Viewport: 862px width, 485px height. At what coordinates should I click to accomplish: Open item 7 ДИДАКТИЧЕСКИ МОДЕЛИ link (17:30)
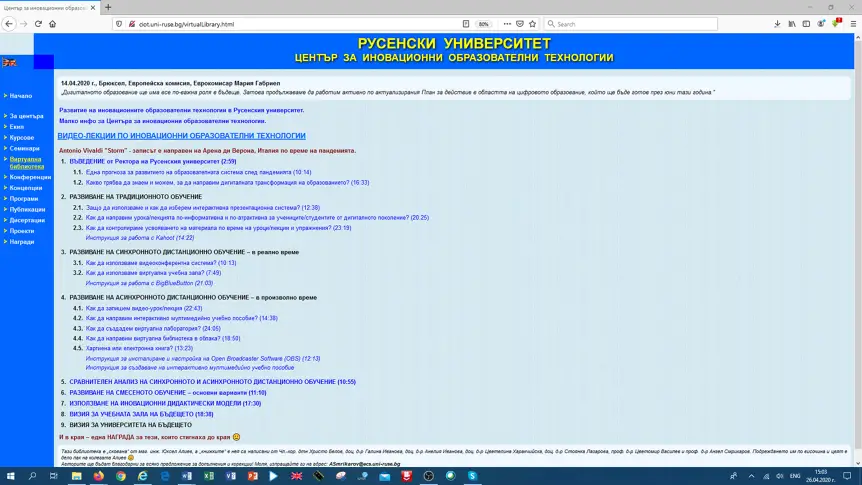(165, 404)
